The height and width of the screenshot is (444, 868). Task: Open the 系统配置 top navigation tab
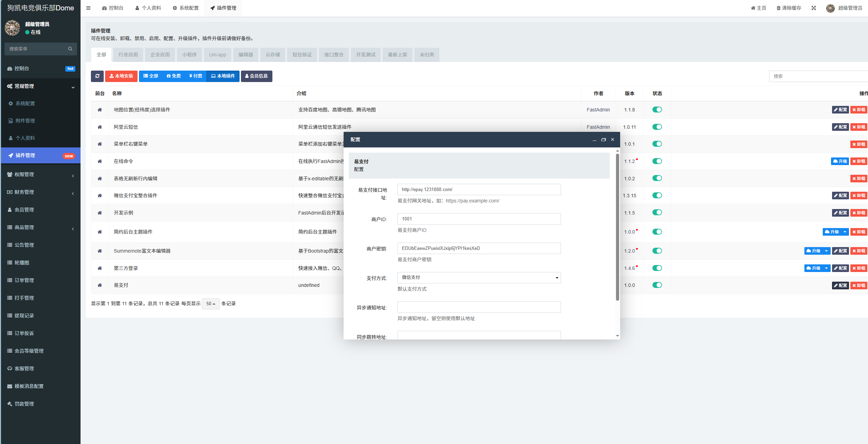tap(186, 8)
